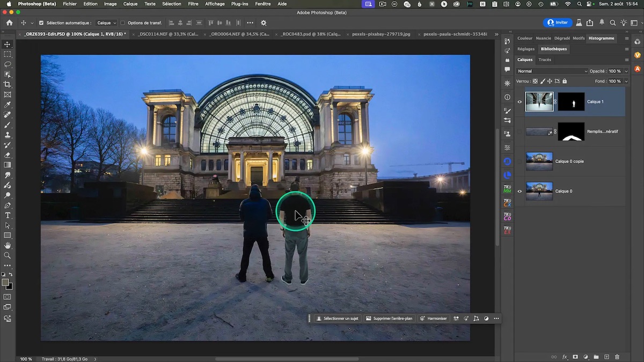Image resolution: width=644 pixels, height=362 pixels.
Task: Select the Rectangular Marquee tool
Action: tap(8, 54)
